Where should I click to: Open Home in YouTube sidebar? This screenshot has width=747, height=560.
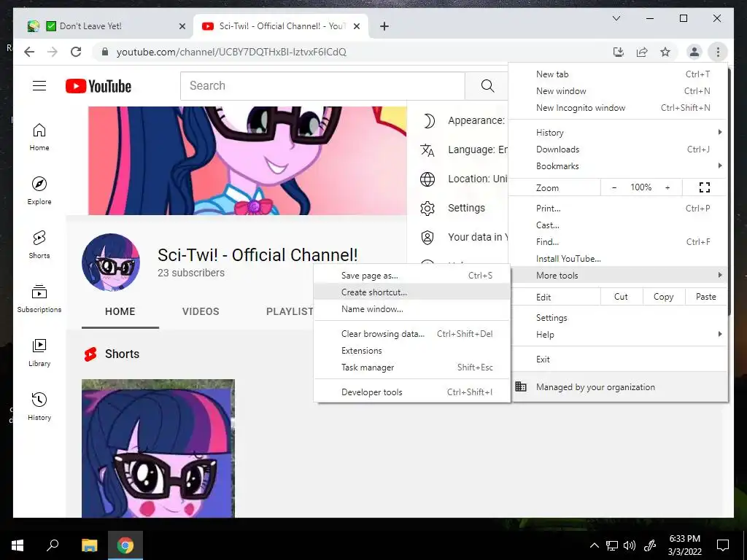click(39, 137)
